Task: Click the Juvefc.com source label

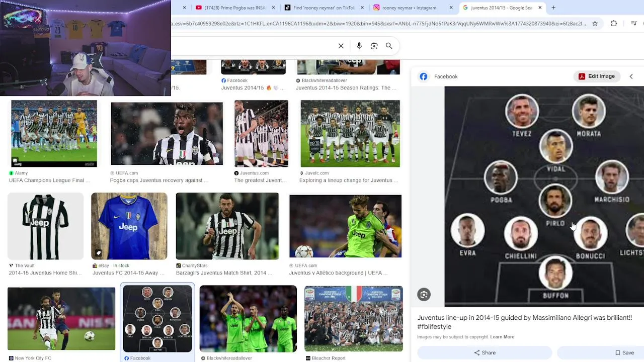Action: (316, 173)
